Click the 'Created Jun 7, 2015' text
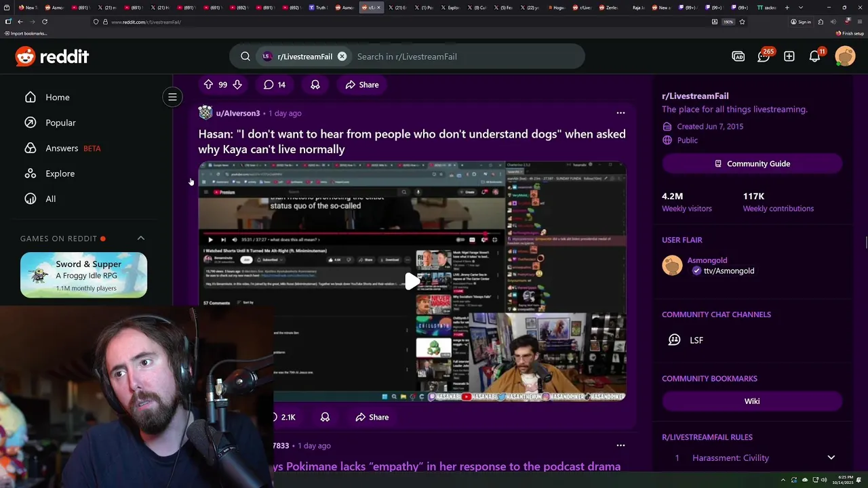The height and width of the screenshot is (488, 868). click(x=710, y=127)
